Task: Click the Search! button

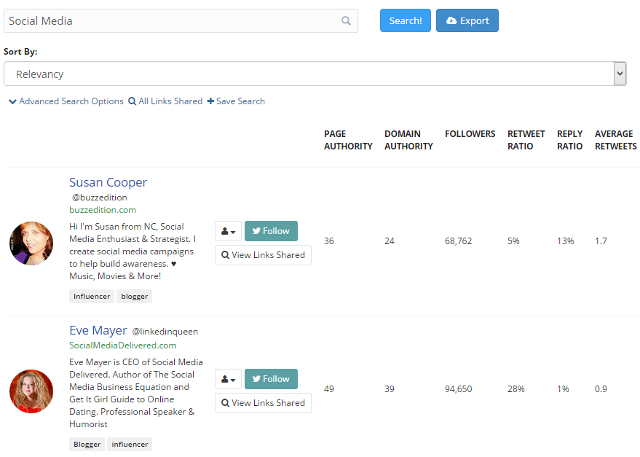Action: [405, 20]
